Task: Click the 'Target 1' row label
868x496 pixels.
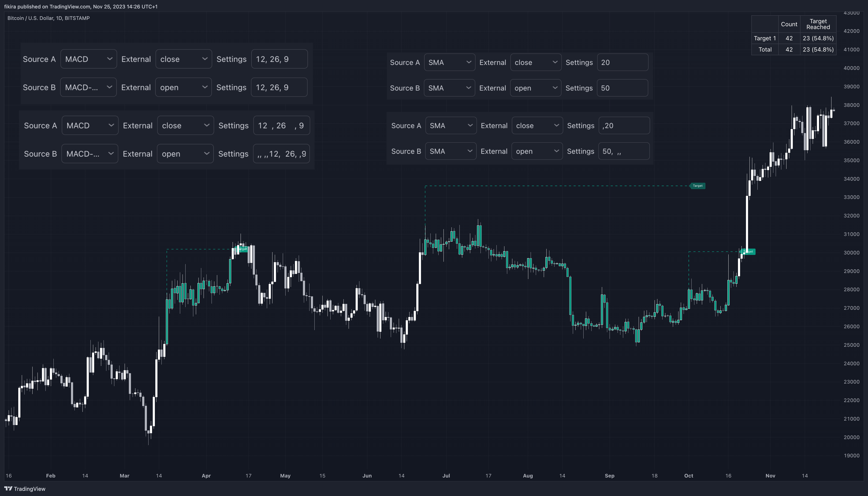Action: [765, 38]
